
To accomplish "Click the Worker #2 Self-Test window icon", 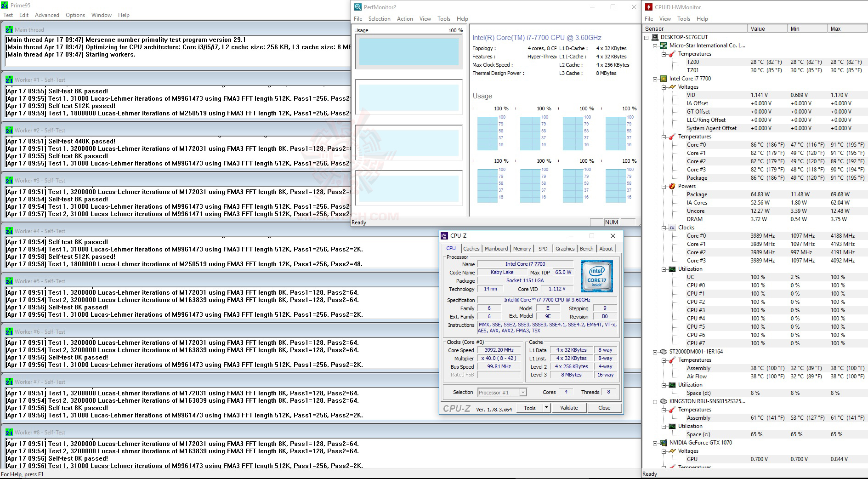I will [x=9, y=130].
